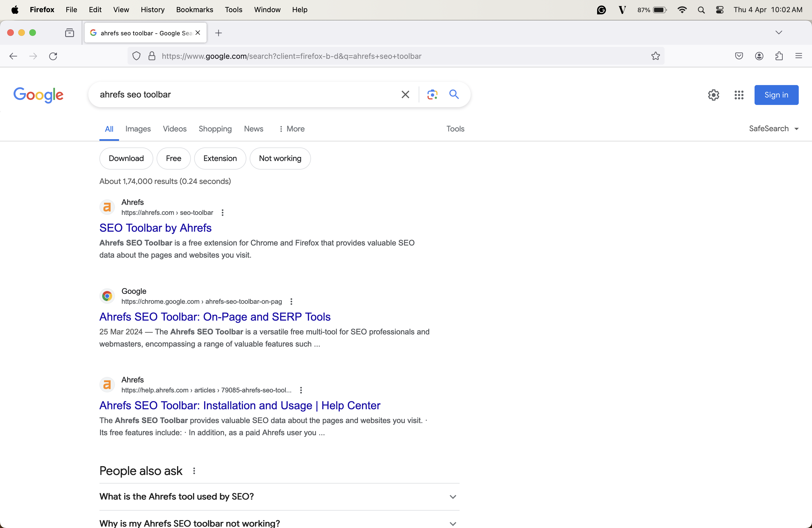The height and width of the screenshot is (528, 812).
Task: Open the More search filters dropdown
Action: (292, 129)
